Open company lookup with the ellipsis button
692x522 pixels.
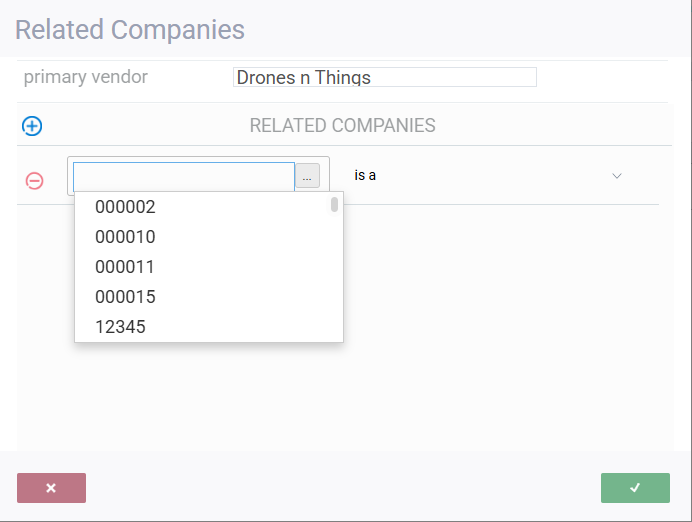coord(307,176)
